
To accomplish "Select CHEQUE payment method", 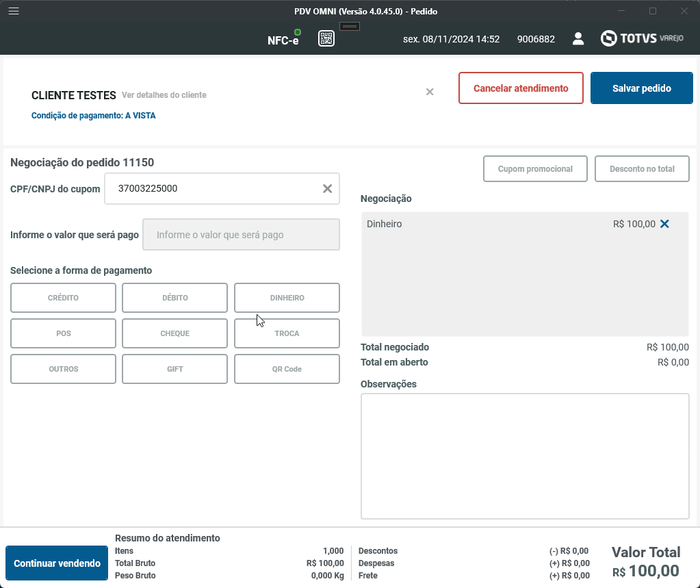I will tap(175, 333).
